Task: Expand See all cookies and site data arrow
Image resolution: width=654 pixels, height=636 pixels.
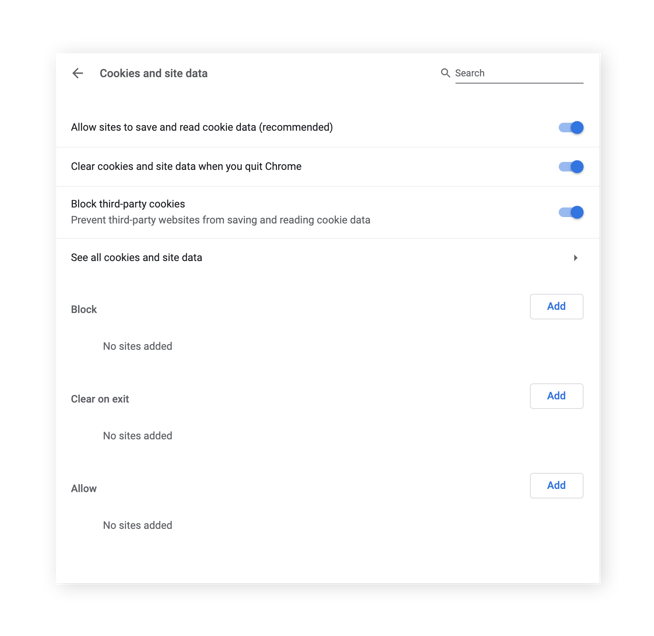Action: pyautogui.click(x=575, y=258)
